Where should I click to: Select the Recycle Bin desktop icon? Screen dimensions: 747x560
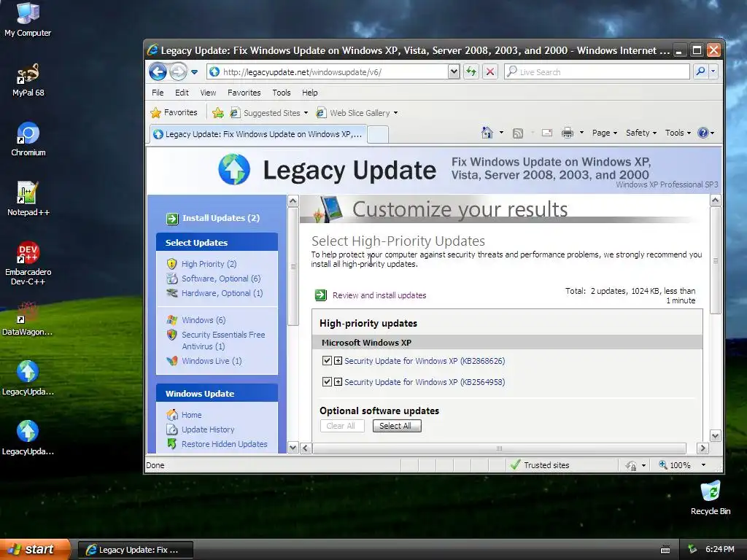click(711, 498)
